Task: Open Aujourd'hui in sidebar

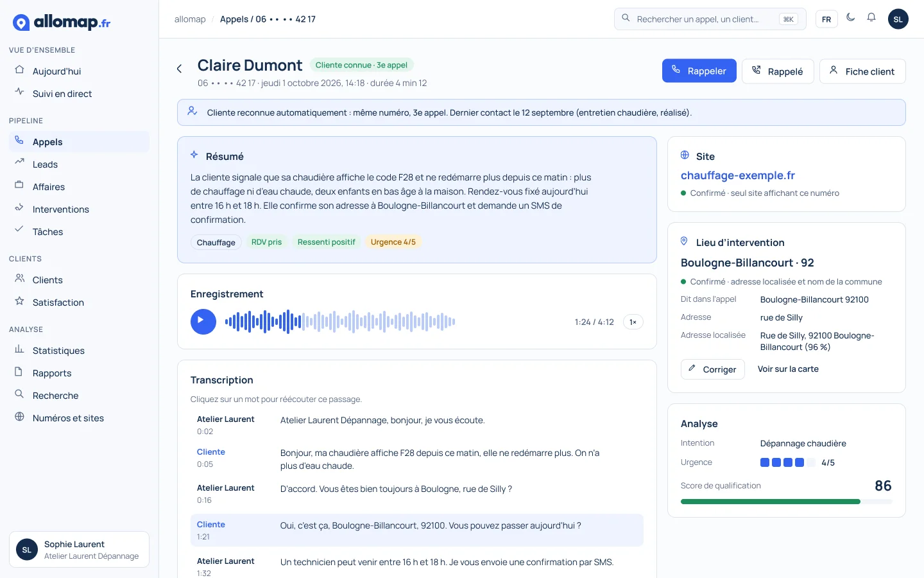Action: [x=79, y=71]
